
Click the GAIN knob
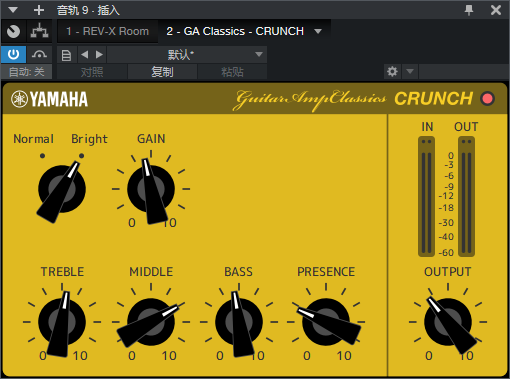point(151,189)
